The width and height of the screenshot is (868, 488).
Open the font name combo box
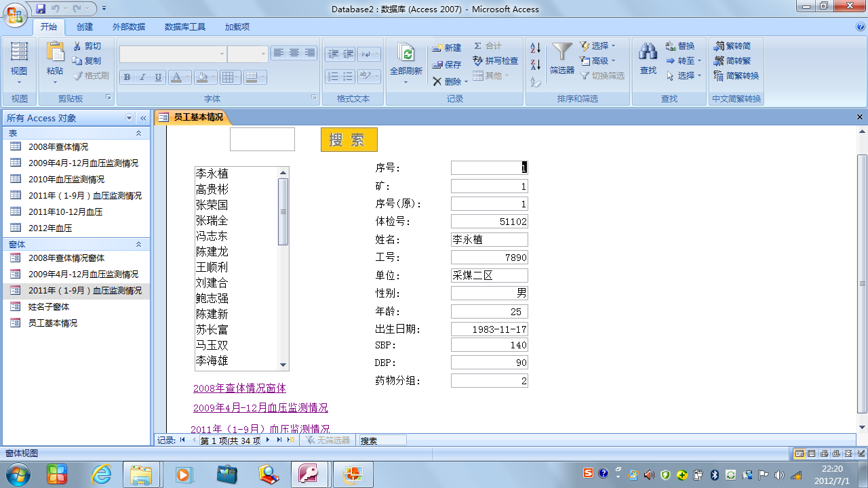click(173, 54)
